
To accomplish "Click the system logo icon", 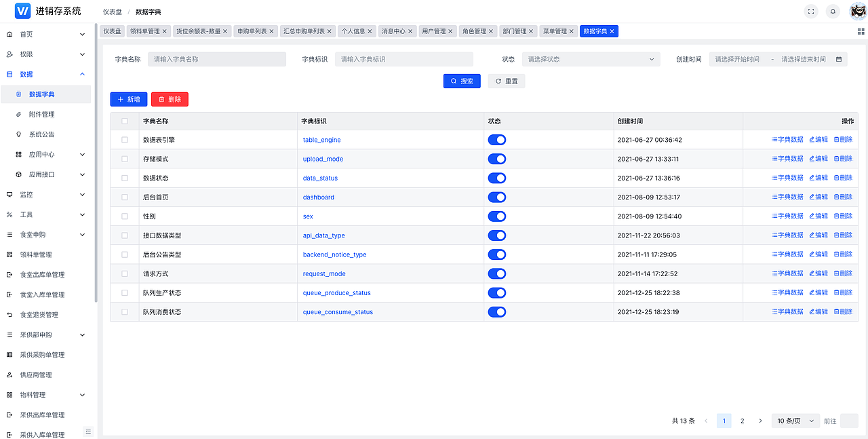I will tap(22, 11).
